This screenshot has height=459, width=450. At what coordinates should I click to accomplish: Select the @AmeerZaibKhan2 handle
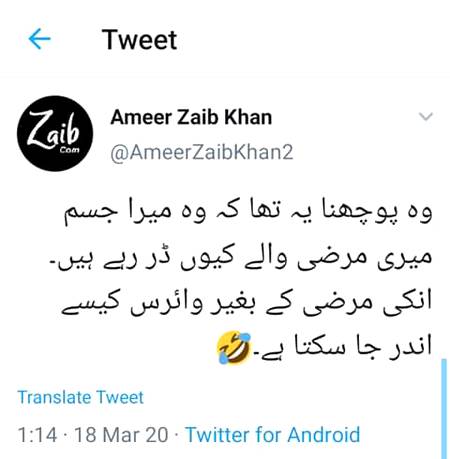click(202, 152)
